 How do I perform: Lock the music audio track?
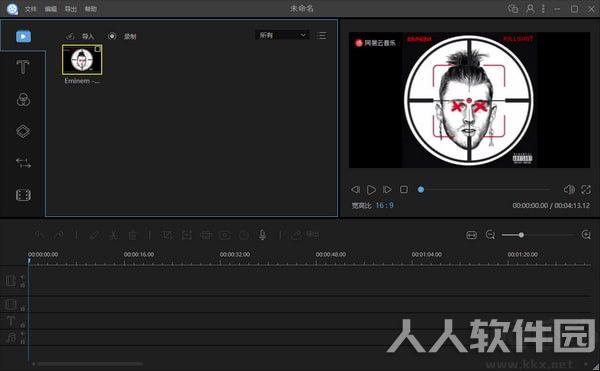pyautogui.click(x=22, y=341)
